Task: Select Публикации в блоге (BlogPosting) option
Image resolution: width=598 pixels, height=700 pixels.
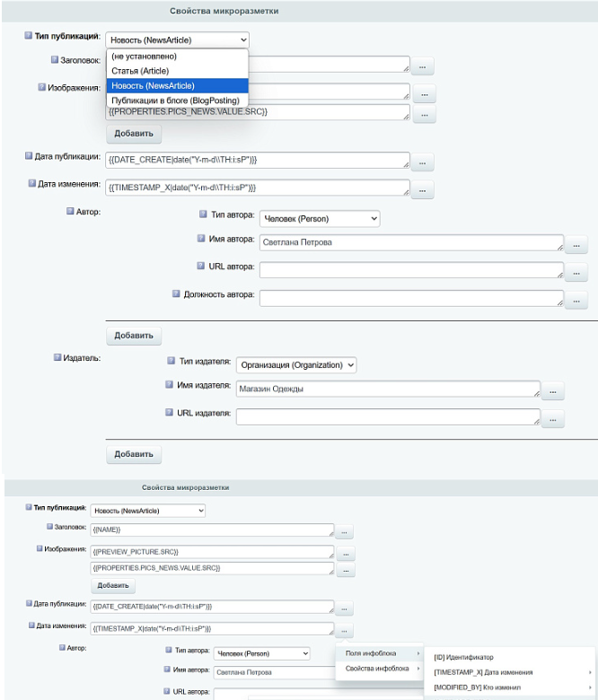Action: (177, 100)
